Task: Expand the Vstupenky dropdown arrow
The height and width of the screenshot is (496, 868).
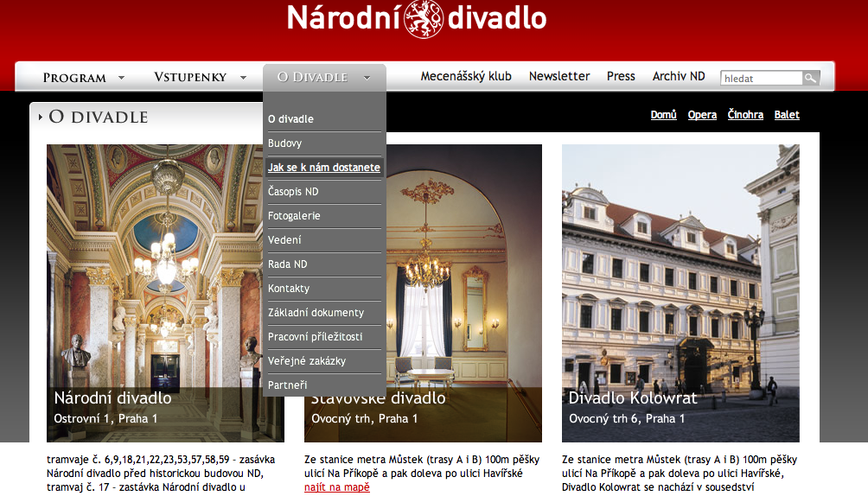Action: (244, 78)
